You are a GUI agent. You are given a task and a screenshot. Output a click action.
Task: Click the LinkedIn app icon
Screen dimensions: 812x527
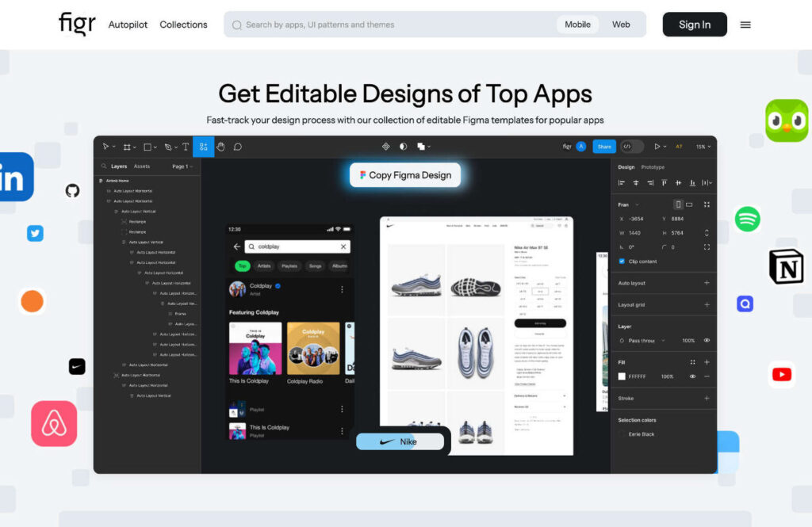pos(16,177)
